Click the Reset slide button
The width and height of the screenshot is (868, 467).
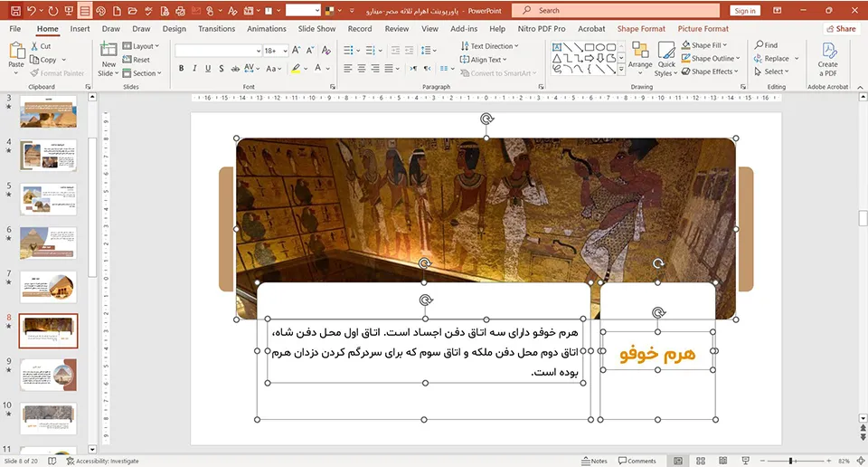(137, 59)
